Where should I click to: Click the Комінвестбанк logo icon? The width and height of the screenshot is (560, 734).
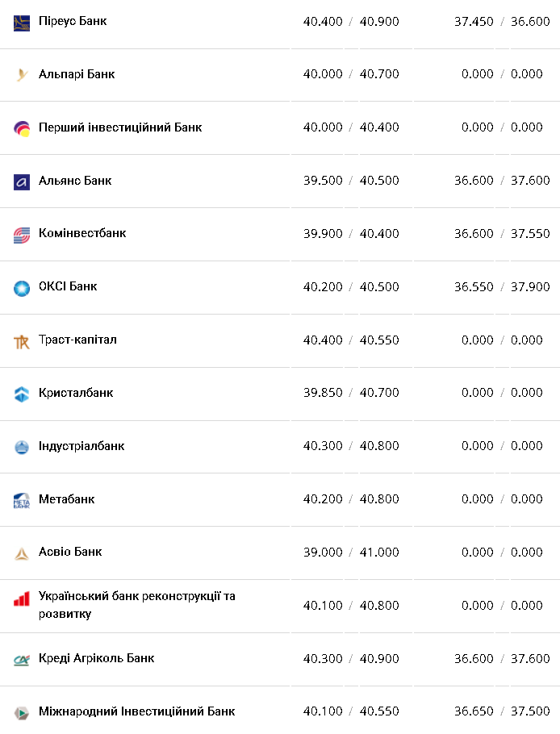click(22, 235)
